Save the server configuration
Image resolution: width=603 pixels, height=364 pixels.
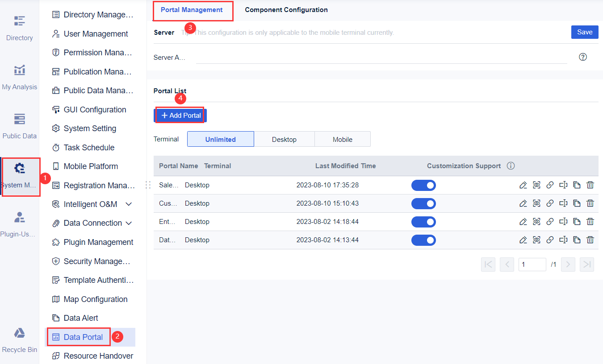(584, 32)
